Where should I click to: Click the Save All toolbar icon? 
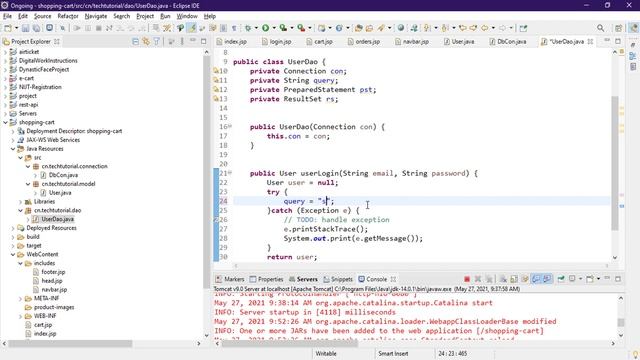[36, 28]
